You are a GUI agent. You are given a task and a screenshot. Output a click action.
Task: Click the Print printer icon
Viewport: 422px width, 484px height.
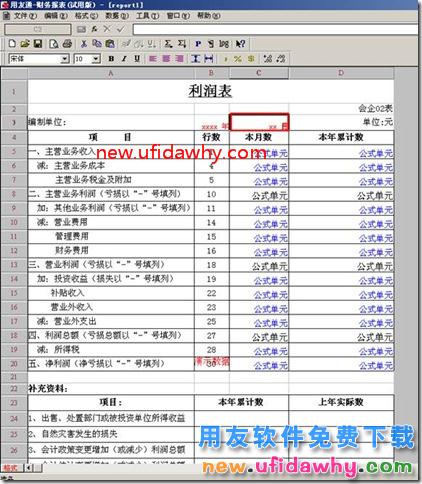coord(67,44)
